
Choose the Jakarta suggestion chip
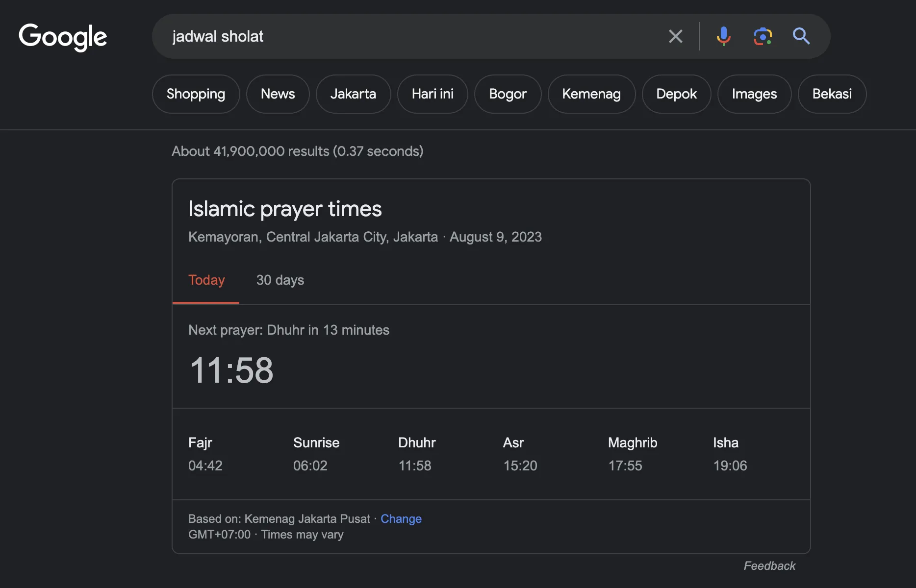tap(353, 94)
